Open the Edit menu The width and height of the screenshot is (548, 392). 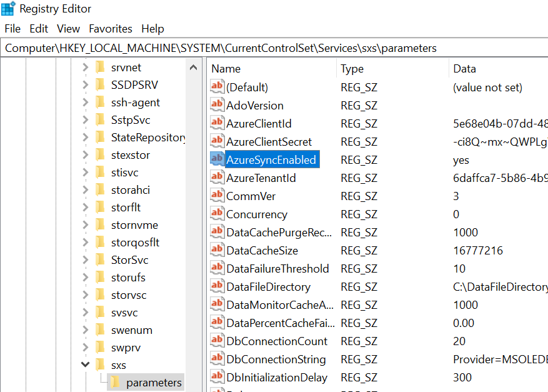[39, 29]
